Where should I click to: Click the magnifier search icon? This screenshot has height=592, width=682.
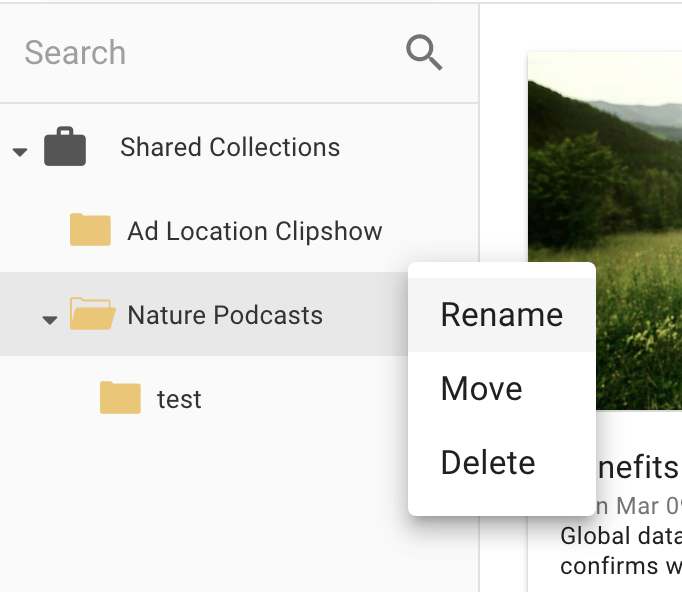click(424, 53)
